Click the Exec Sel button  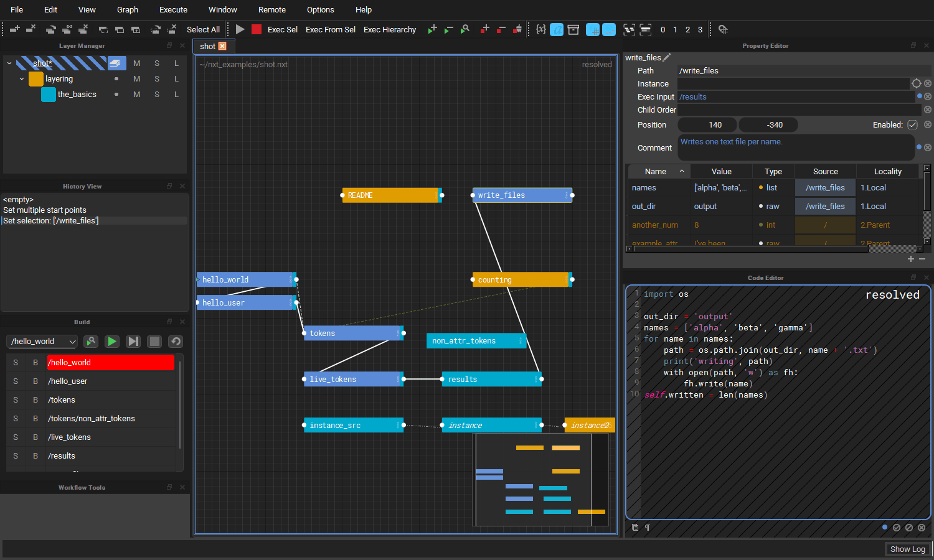click(x=283, y=29)
